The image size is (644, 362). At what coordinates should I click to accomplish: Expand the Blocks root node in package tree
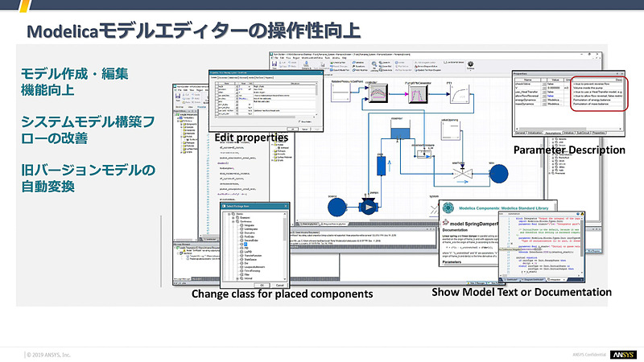(x=229, y=214)
